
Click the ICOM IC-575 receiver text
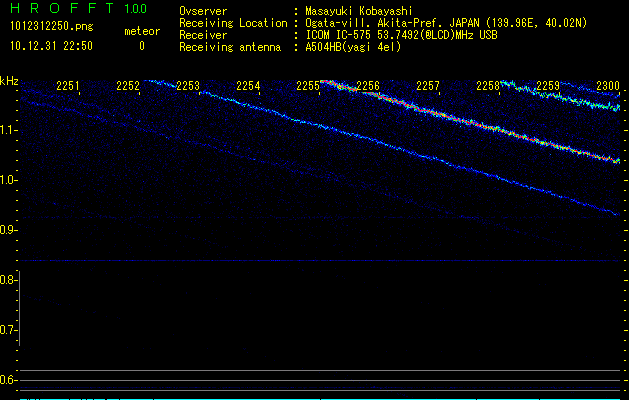point(401,35)
